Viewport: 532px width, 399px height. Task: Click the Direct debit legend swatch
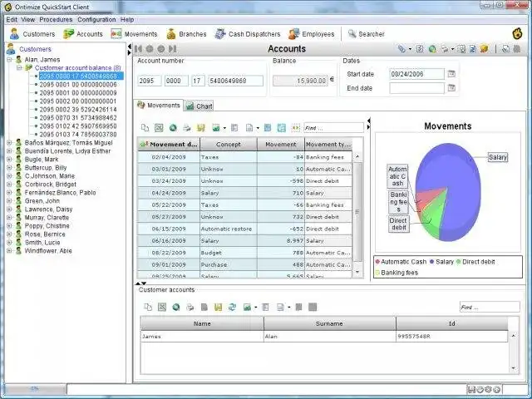point(459,262)
